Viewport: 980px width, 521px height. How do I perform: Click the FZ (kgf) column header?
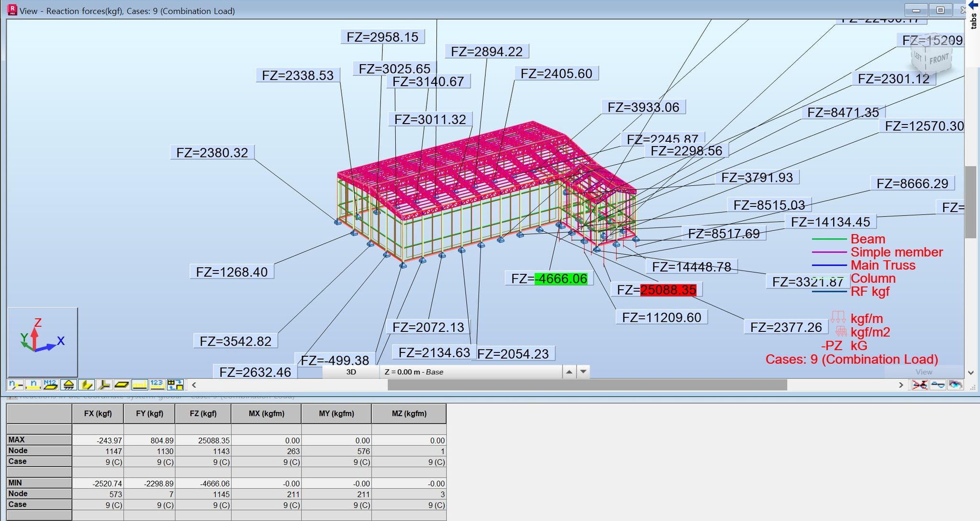(203, 414)
